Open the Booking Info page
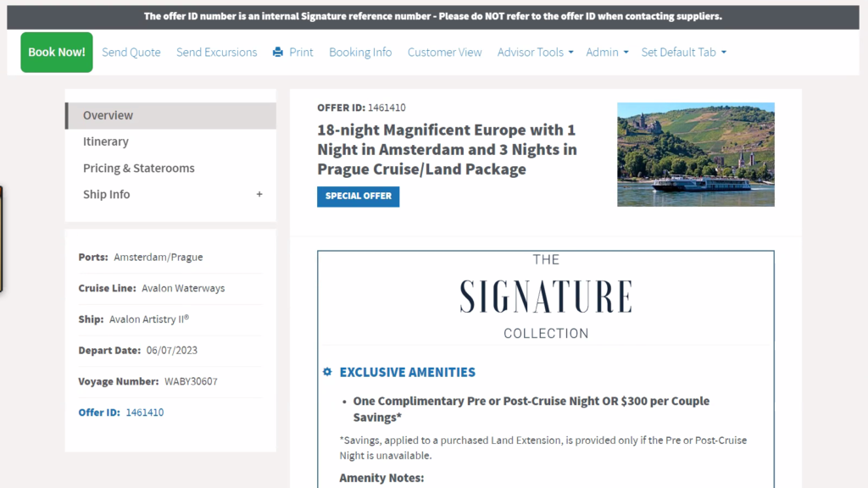The height and width of the screenshot is (488, 868). tap(360, 53)
